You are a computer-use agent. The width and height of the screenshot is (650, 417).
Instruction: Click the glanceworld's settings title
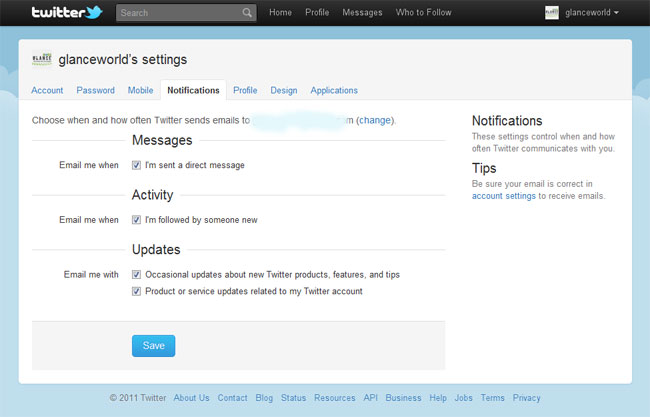click(x=123, y=59)
